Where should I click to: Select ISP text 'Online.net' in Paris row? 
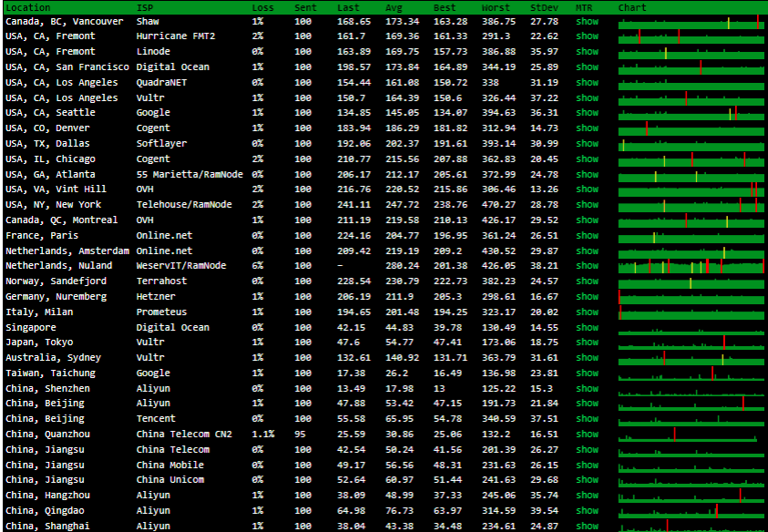[164, 236]
